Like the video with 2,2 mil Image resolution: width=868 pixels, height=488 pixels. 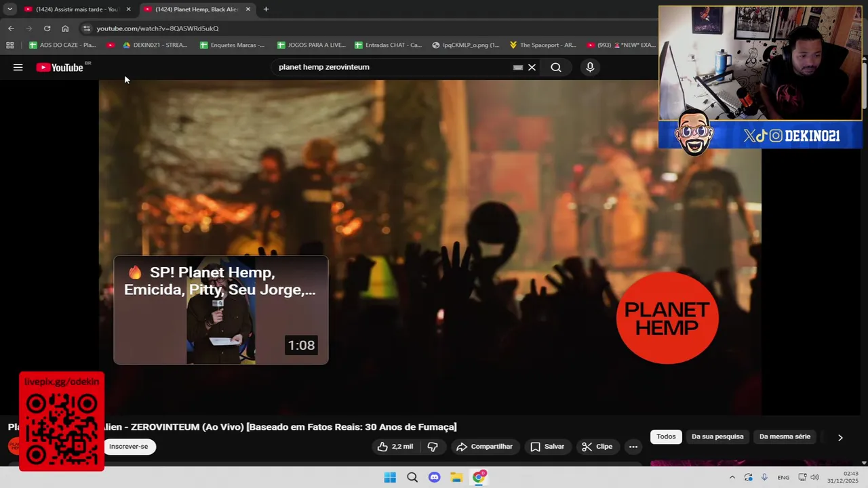coord(395,447)
